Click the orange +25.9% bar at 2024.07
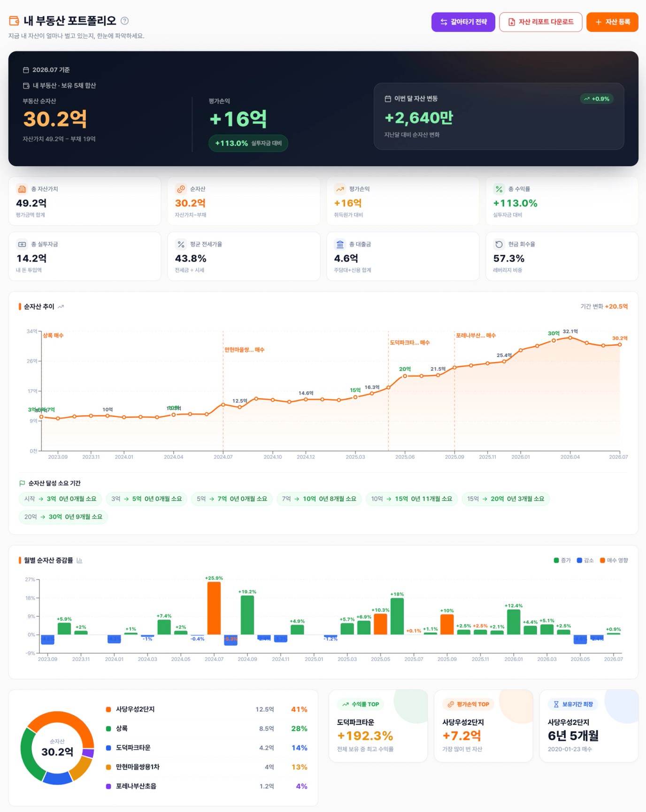 214,608
